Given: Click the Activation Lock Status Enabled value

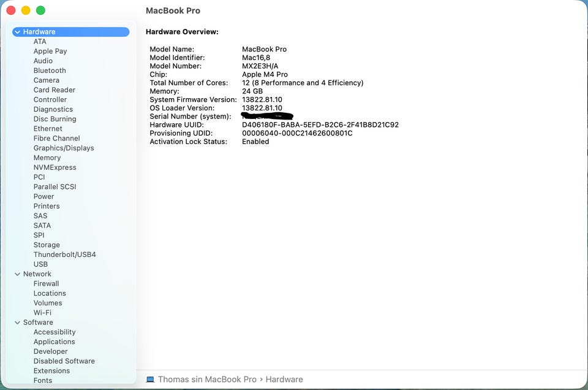Looking at the screenshot, I should coord(255,142).
